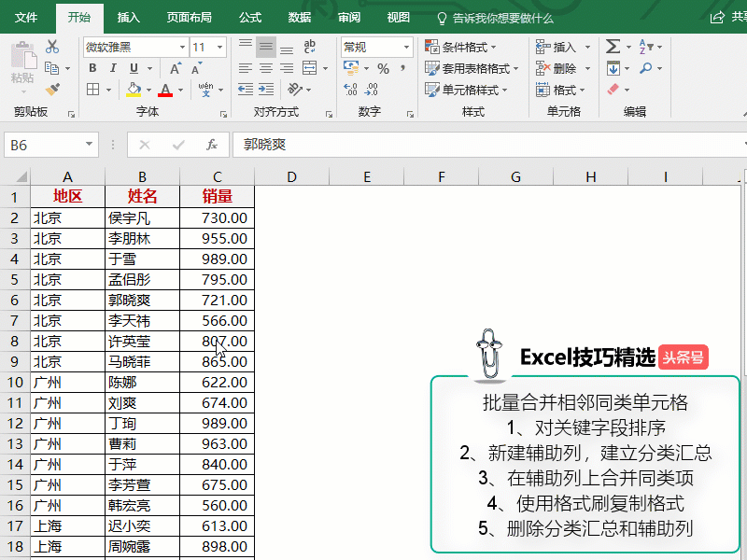Select the Format Painter brush

pos(52,89)
